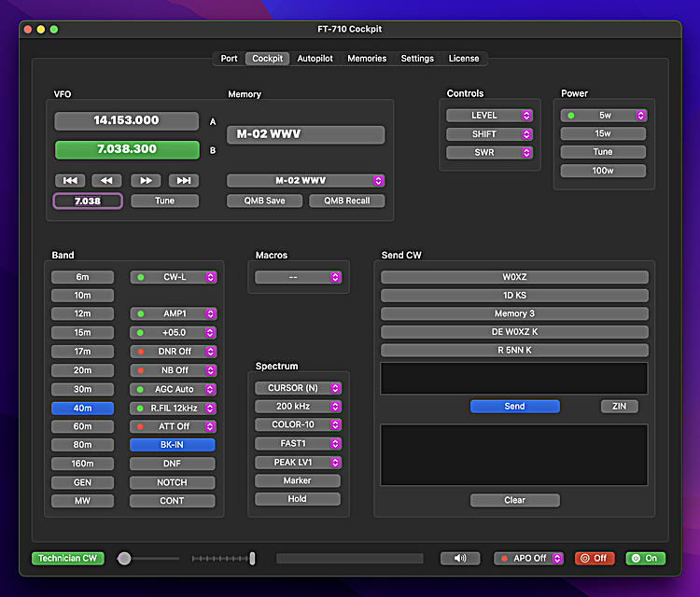The height and width of the screenshot is (597, 700).
Task: Toggle the CONT contour
Action: pyautogui.click(x=173, y=501)
